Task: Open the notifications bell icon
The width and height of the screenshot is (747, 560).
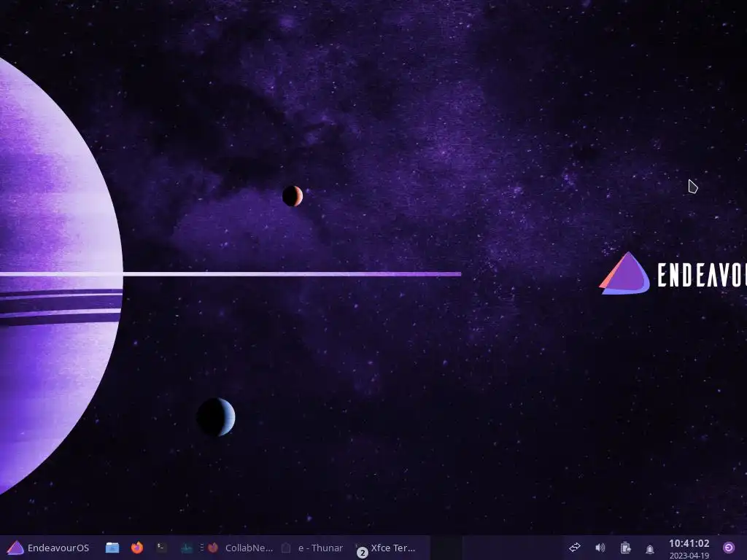Action: pyautogui.click(x=650, y=548)
